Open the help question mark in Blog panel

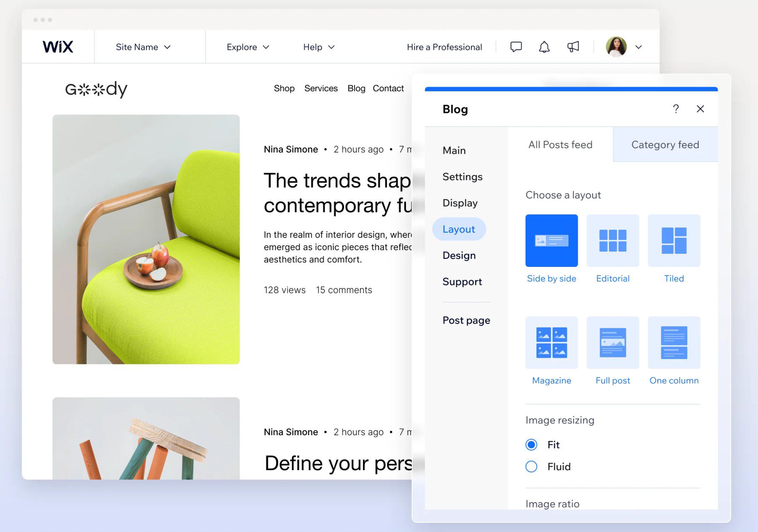click(x=676, y=109)
